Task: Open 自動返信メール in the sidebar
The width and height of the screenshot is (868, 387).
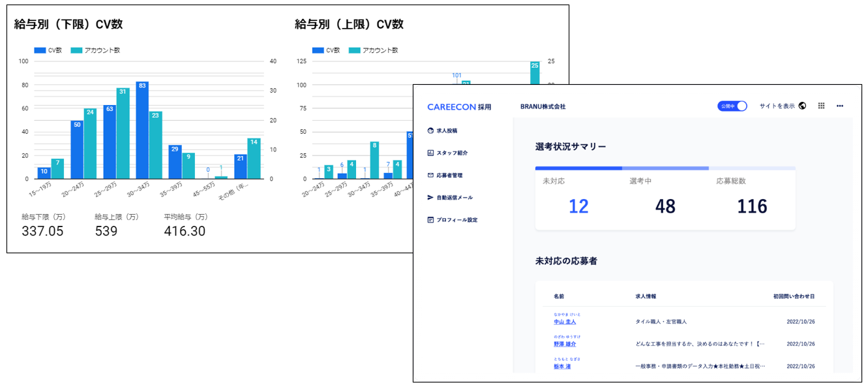Action: [x=455, y=197]
